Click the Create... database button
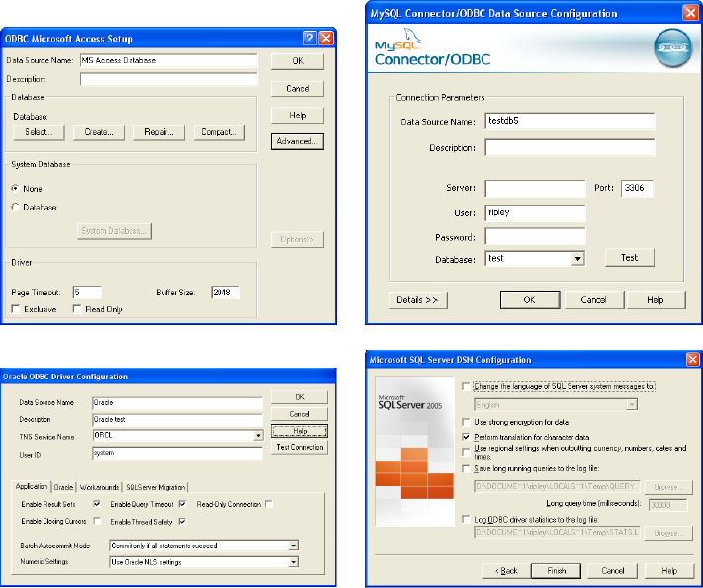 coord(99,132)
